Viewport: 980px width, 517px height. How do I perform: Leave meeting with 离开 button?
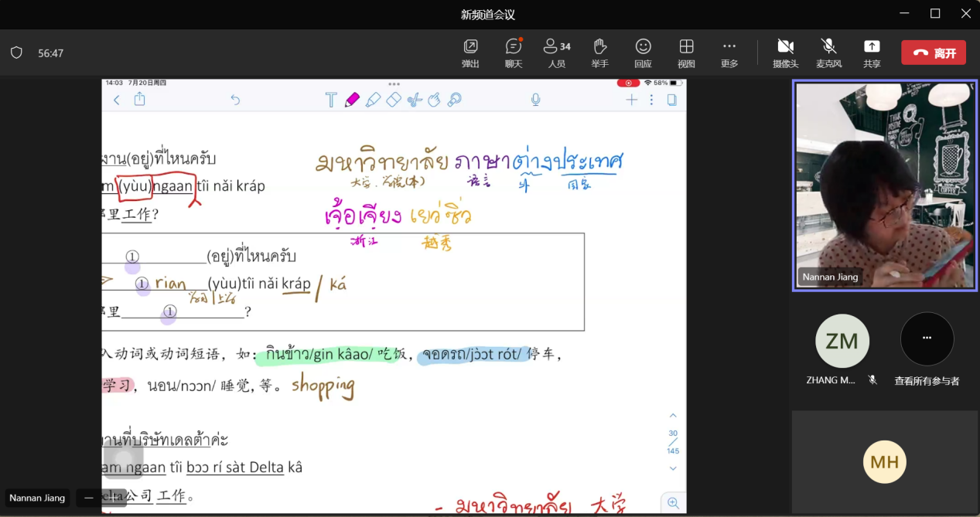(933, 53)
